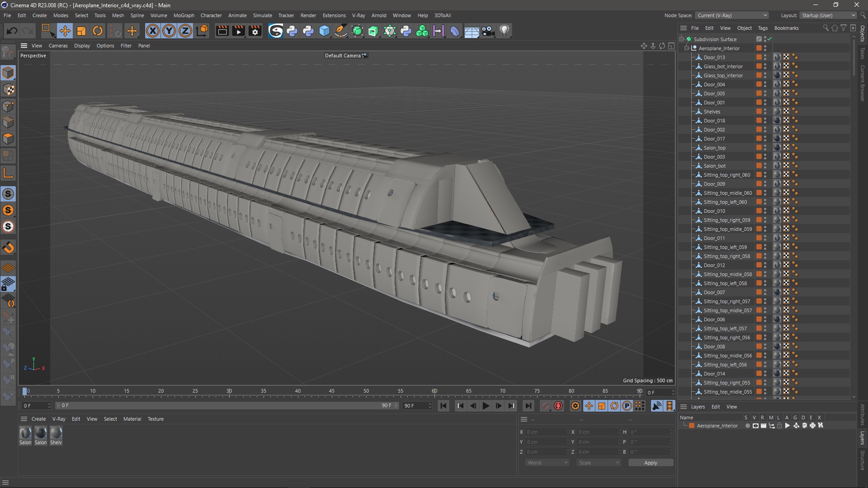Open the MoGraph menu
The image size is (868, 488).
pyautogui.click(x=184, y=15)
